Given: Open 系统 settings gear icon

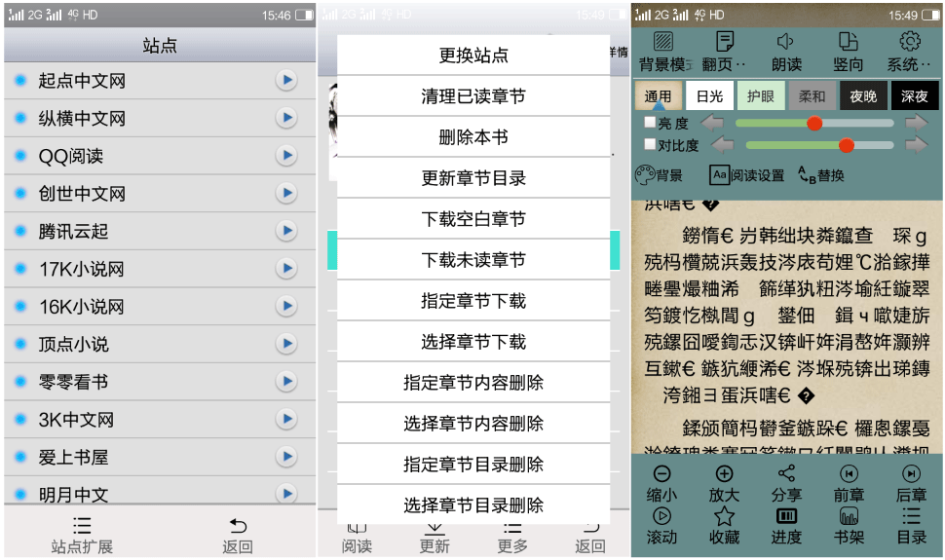Looking at the screenshot, I should (910, 42).
